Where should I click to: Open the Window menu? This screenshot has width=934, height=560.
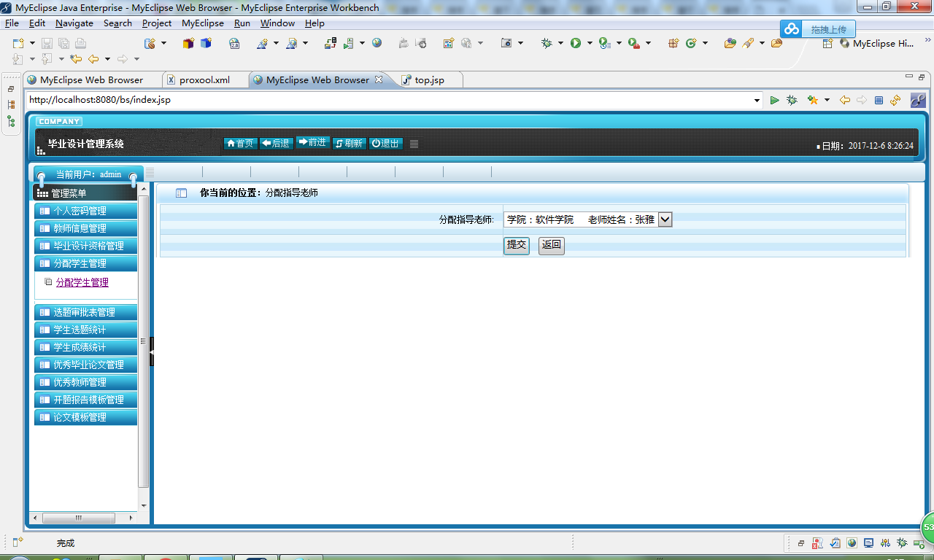coord(277,23)
